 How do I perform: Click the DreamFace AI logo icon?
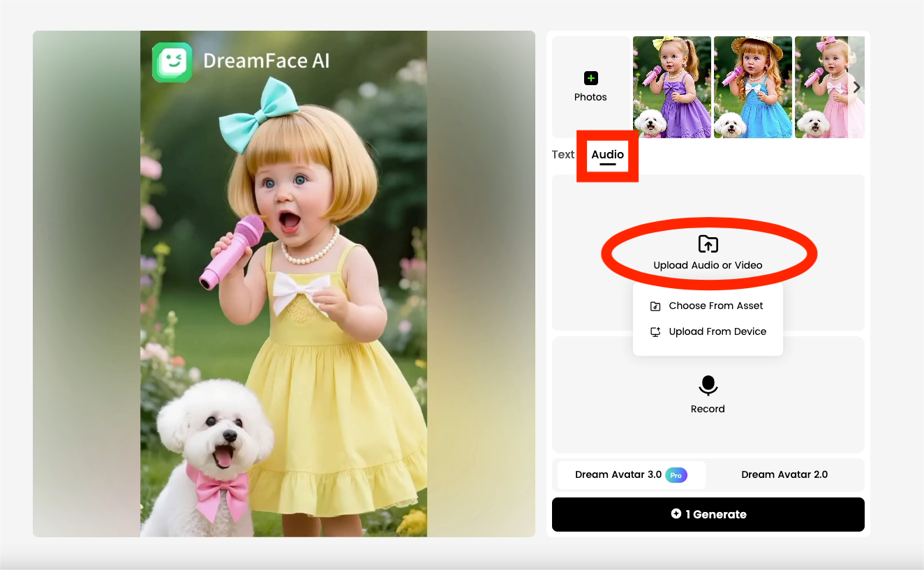[172, 63]
